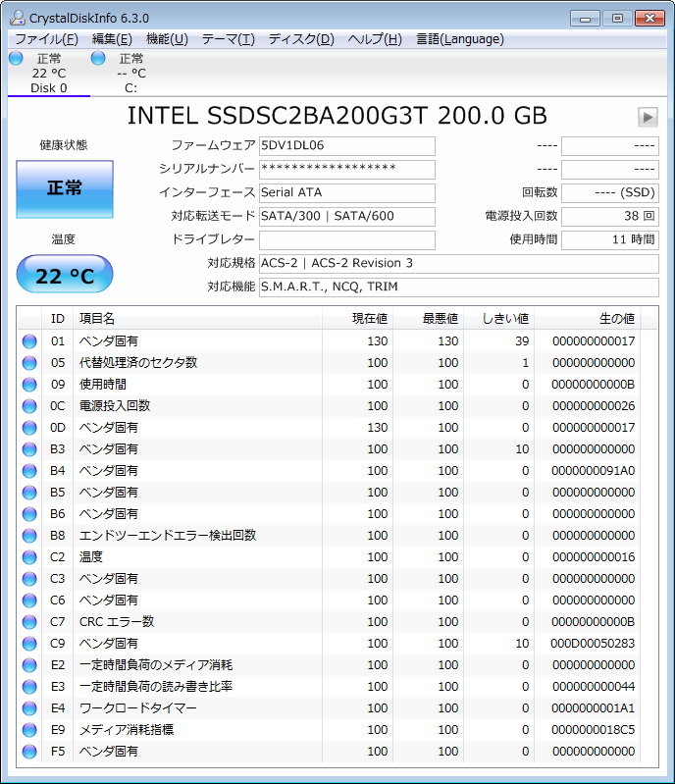675x784 pixels.
Task: Open the テーマ(T) menu
Action: (228, 39)
